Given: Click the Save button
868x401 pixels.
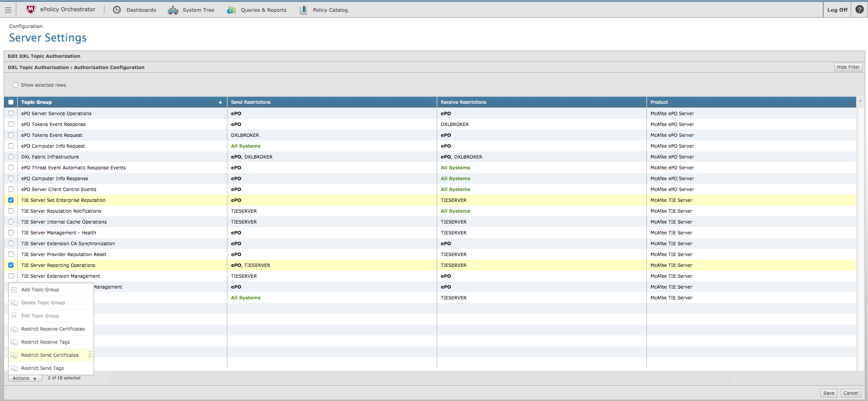Looking at the screenshot, I should (x=829, y=393).
